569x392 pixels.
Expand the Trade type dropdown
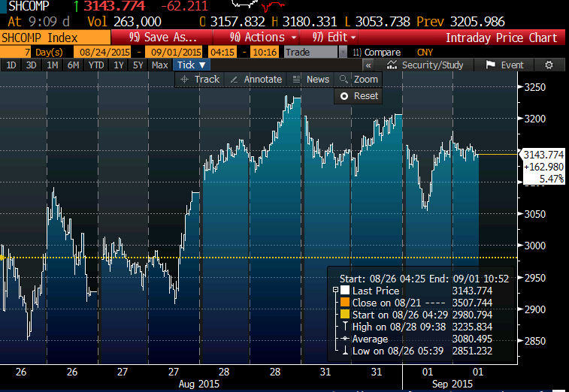pyautogui.click(x=343, y=52)
